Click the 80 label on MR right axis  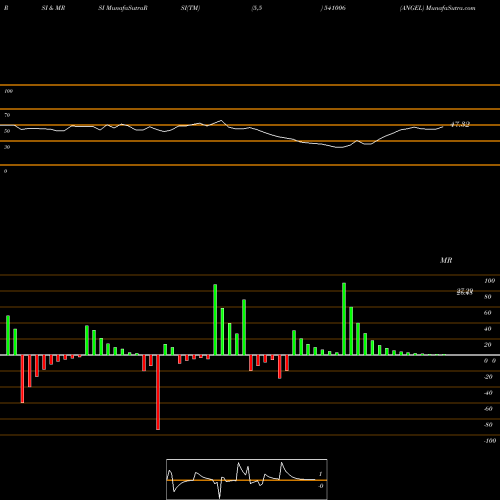coord(488,297)
